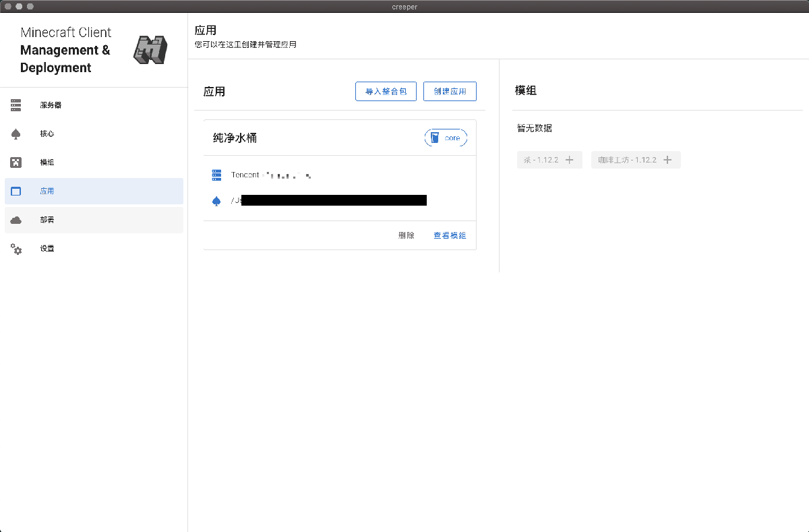Click the cloud Deploy icon in the sidebar

[16, 220]
